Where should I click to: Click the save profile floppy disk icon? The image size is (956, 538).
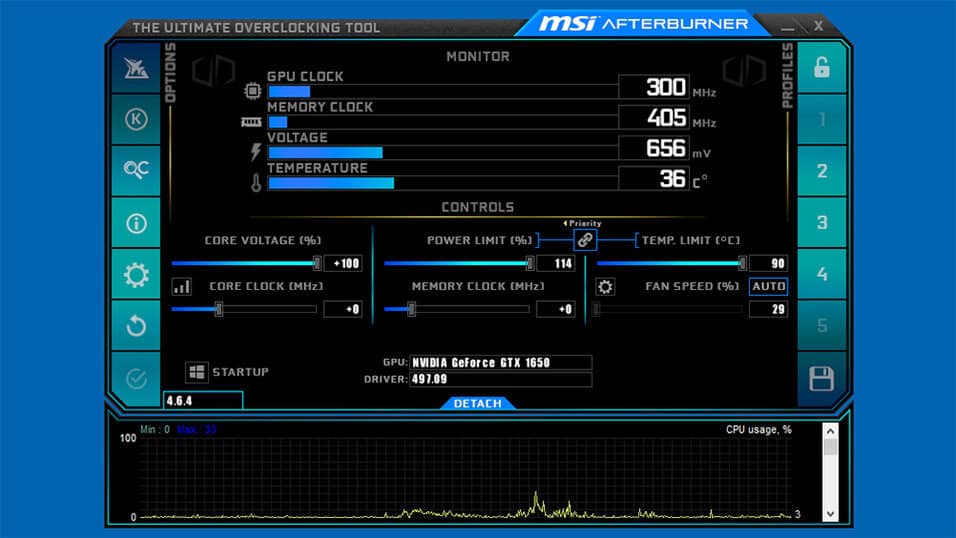tap(821, 378)
